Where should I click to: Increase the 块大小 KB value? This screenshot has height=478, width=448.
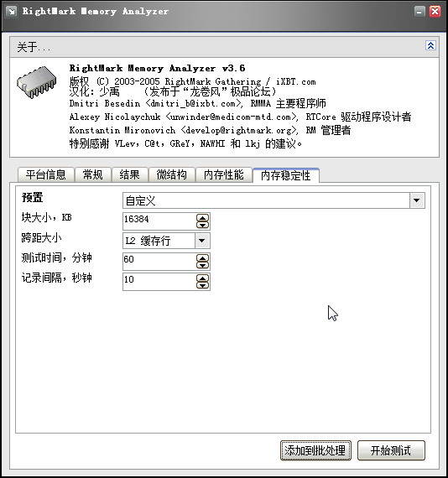pyautogui.click(x=202, y=218)
